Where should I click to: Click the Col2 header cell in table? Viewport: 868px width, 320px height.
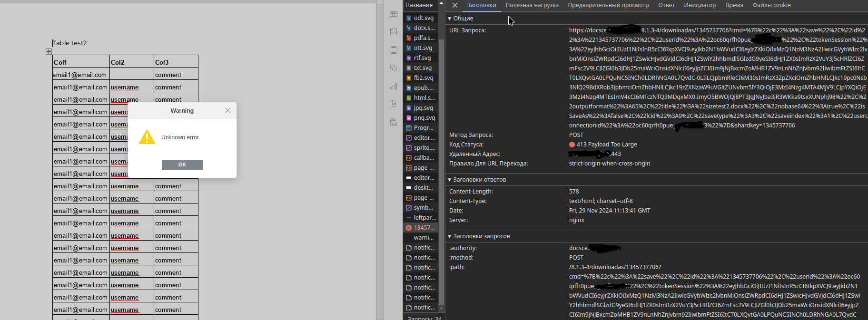(x=132, y=62)
